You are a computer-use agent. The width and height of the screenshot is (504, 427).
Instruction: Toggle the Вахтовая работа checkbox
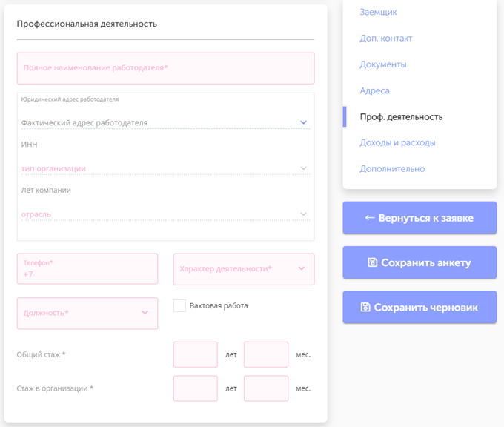pos(179,305)
